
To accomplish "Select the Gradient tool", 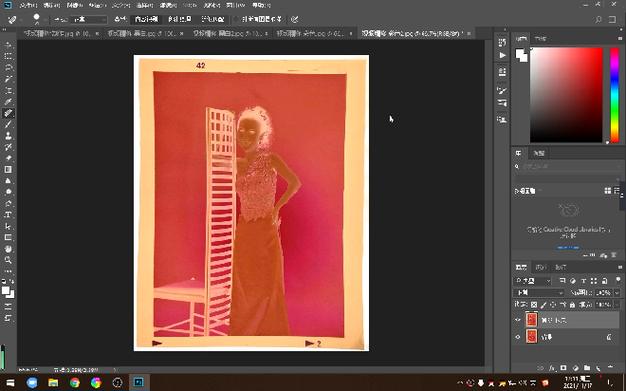I will point(8,169).
